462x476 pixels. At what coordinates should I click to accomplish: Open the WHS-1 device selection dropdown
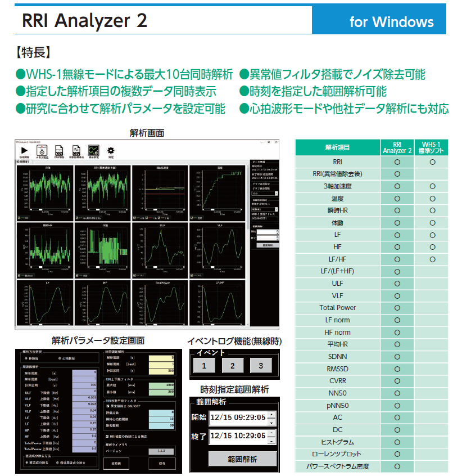coord(264,209)
